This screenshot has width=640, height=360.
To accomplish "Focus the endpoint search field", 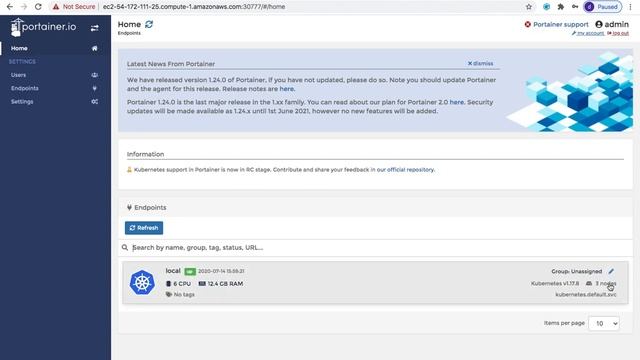I will (x=380, y=247).
